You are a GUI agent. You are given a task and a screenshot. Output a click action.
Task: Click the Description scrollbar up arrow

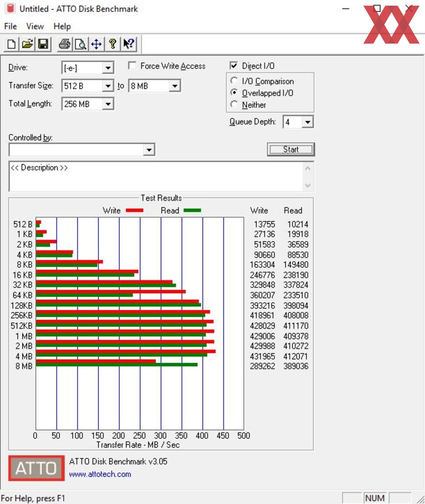(308, 169)
